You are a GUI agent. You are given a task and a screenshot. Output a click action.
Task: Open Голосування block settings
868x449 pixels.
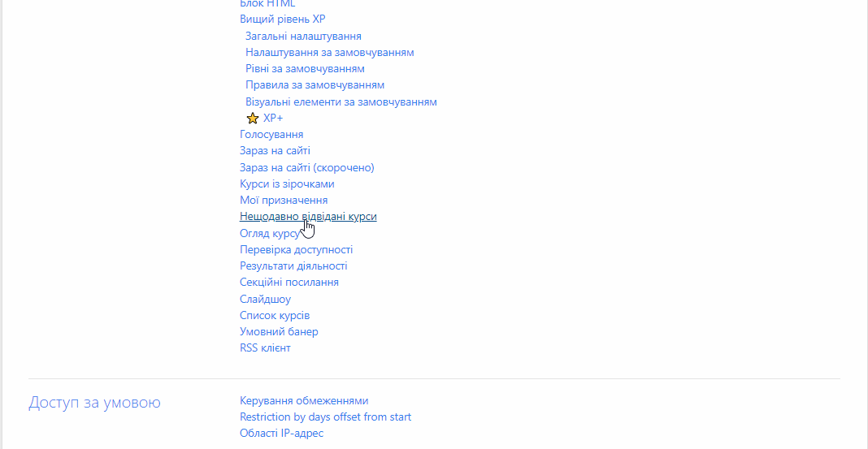(x=271, y=135)
